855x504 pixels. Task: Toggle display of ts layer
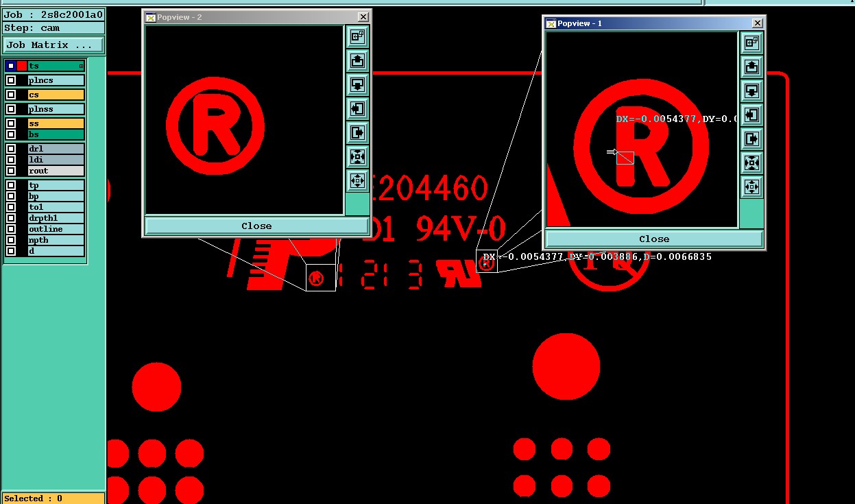(x=11, y=66)
